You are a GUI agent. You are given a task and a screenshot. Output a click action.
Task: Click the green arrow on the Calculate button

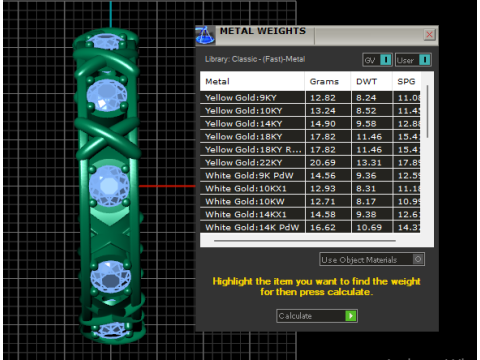(x=351, y=316)
